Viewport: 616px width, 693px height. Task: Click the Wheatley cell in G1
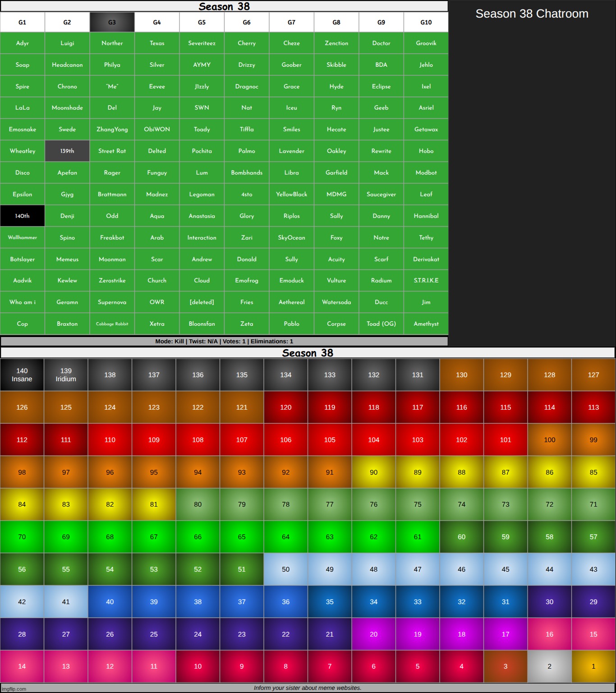click(x=23, y=151)
